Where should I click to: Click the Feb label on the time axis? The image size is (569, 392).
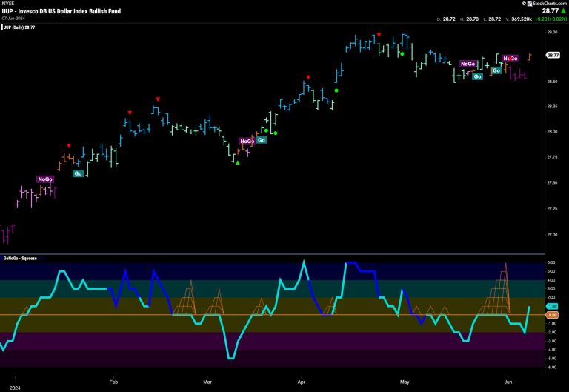coord(113,382)
